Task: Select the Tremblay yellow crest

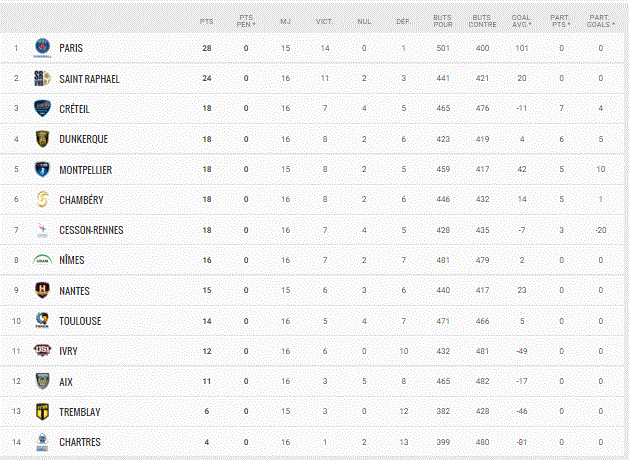Action: 43,411
